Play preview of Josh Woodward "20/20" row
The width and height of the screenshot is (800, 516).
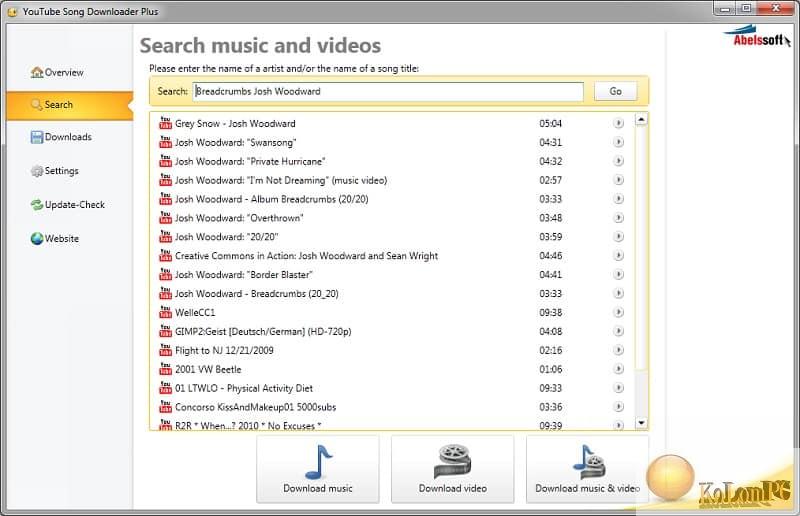tap(618, 237)
